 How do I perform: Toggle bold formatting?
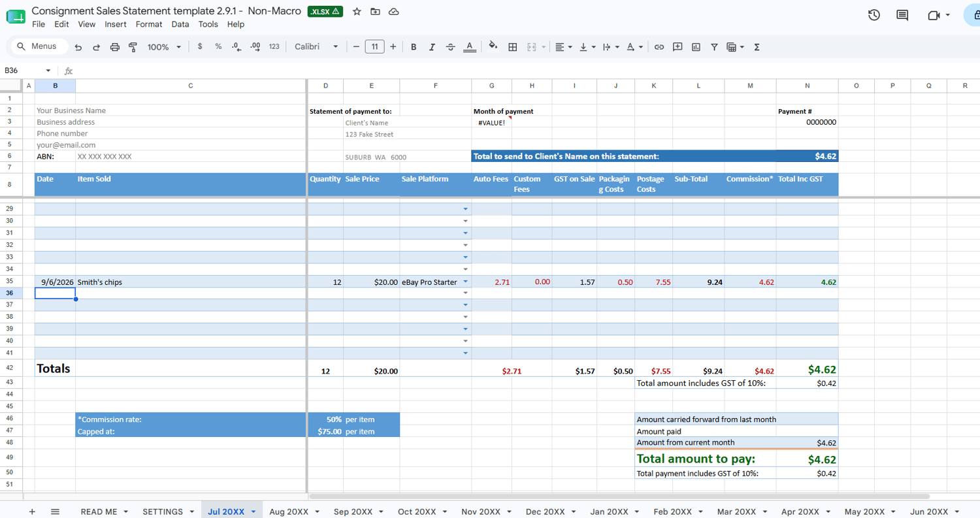(x=414, y=47)
